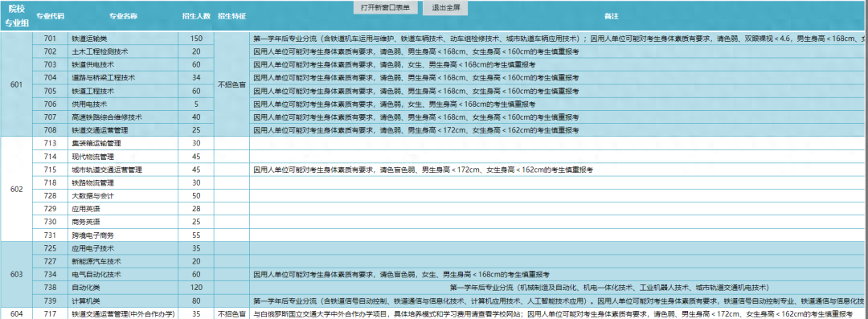Select the 院校专业组 column header

[17, 16]
